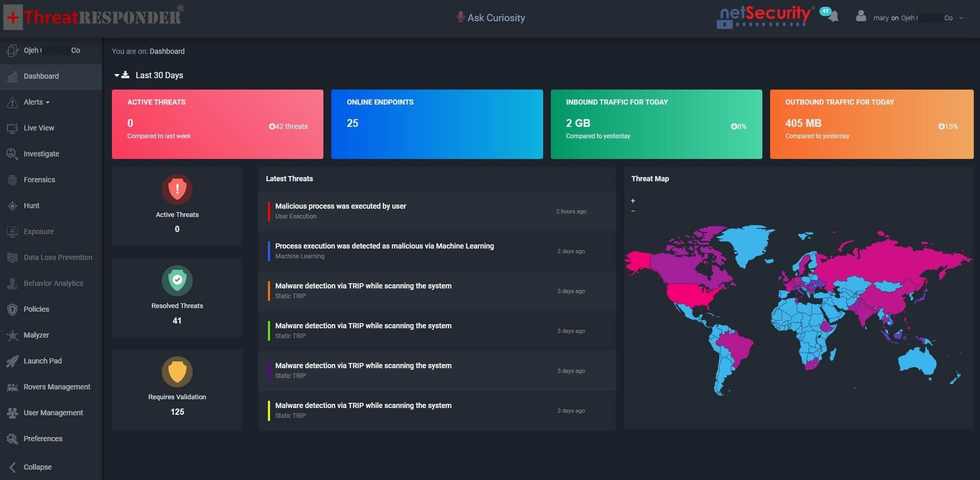
Task: Open the Machine Learning malicious process threat
Action: pyautogui.click(x=384, y=246)
